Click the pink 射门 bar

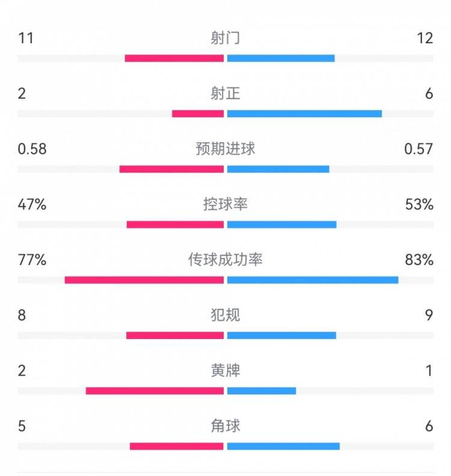(x=174, y=58)
